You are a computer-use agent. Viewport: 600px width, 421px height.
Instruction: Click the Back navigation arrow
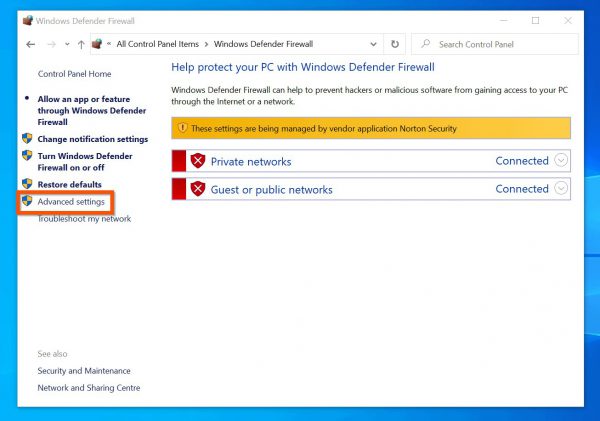(31, 45)
